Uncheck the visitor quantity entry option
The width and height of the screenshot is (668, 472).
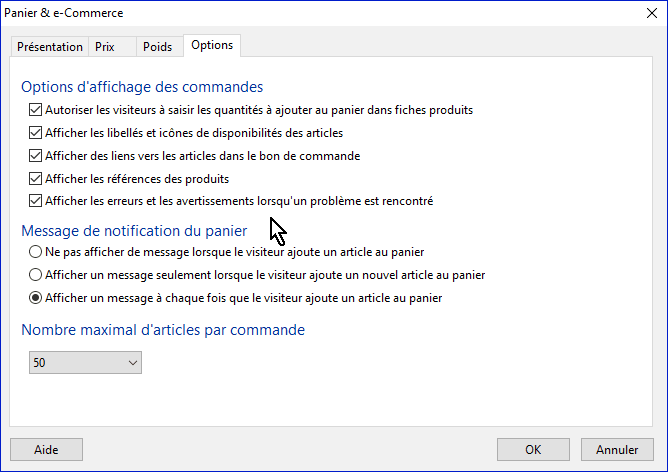[x=36, y=110]
